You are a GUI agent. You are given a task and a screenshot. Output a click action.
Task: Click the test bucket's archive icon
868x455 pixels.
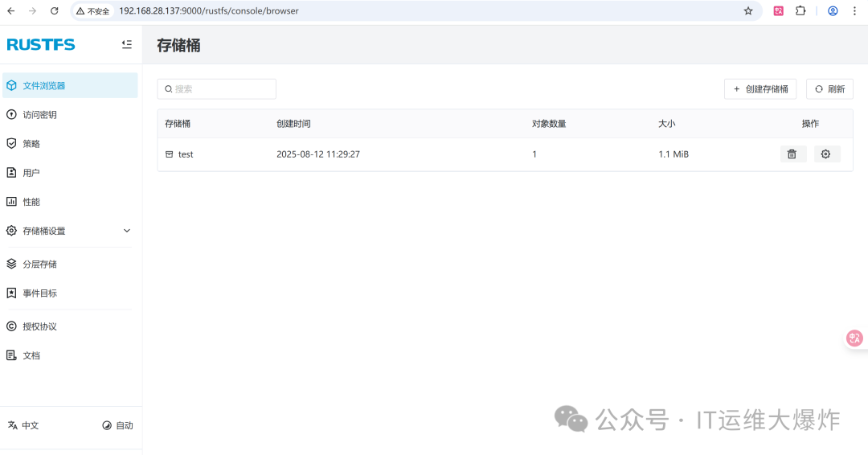tap(170, 154)
